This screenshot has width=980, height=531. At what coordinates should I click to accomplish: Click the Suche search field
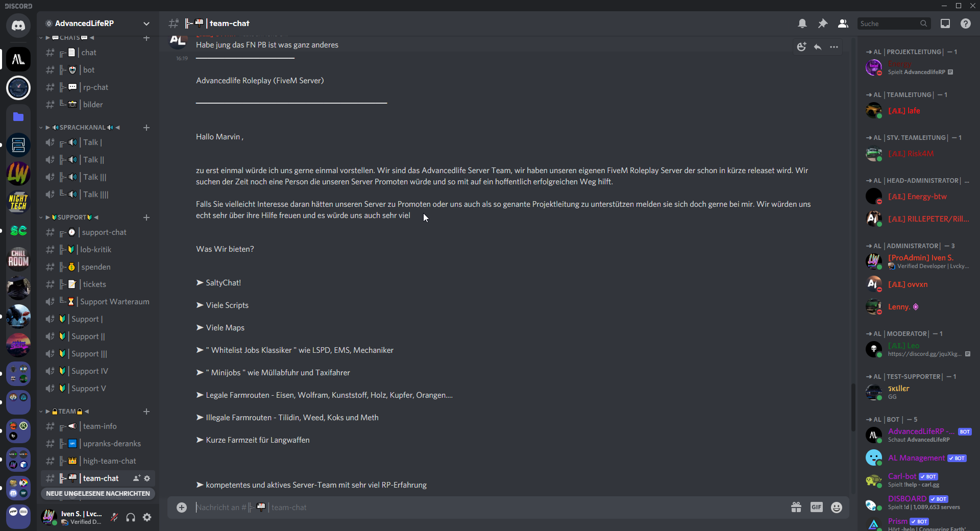[x=889, y=23]
